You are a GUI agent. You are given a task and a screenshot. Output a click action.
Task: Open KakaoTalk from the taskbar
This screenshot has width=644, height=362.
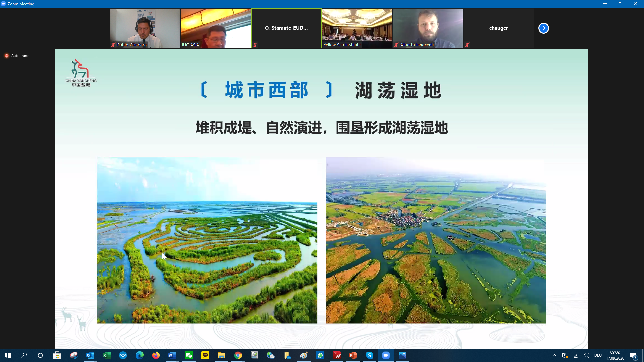tap(205, 355)
